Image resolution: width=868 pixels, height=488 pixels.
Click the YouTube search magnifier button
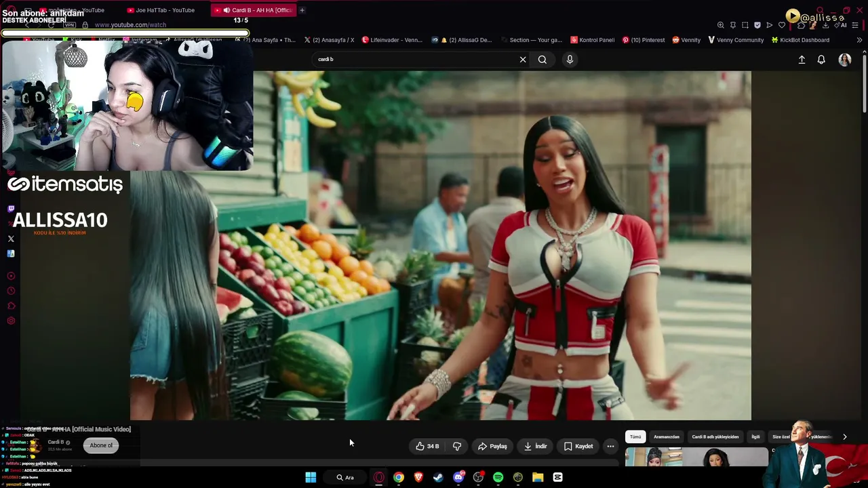pyautogui.click(x=542, y=60)
